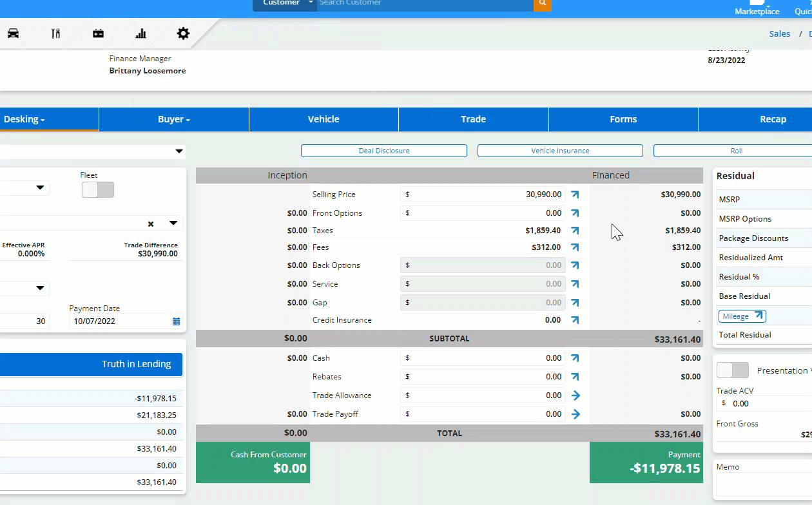The width and height of the screenshot is (812, 505).
Task: Expand the Buyer tab menu
Action: coord(174,119)
